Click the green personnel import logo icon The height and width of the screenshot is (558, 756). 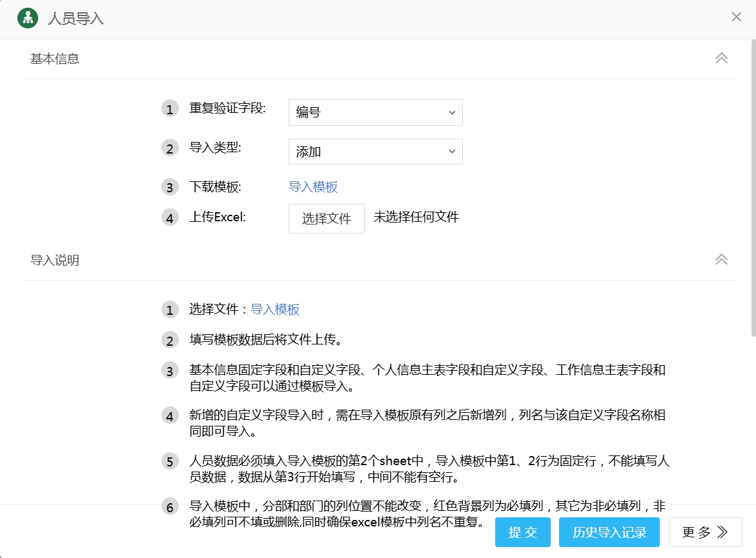pyautogui.click(x=27, y=17)
